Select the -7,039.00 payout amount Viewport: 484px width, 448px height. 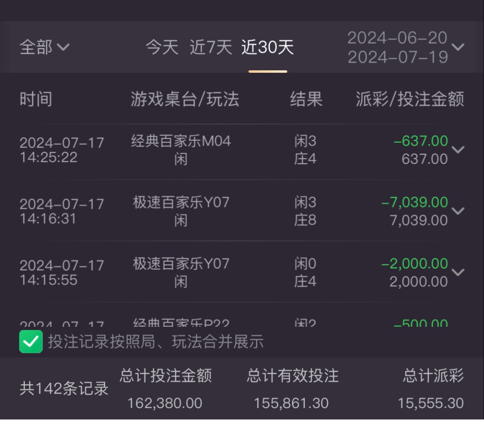click(415, 202)
